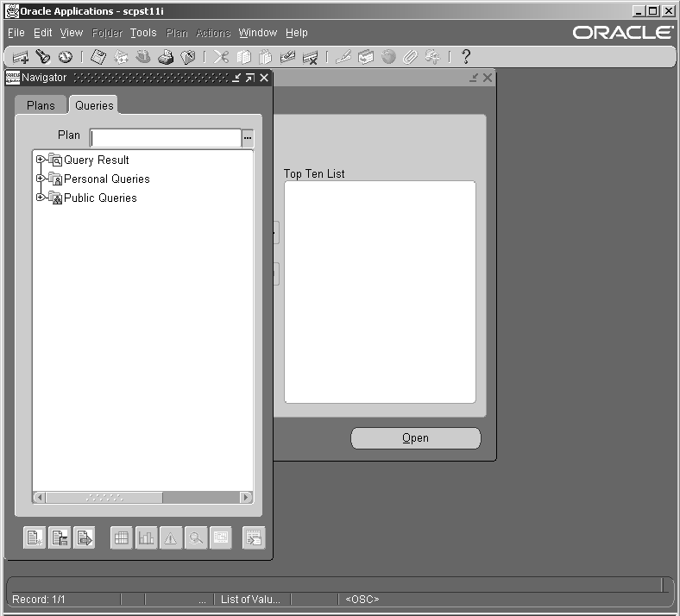Click the Save floppy disk icon
Image resolution: width=680 pixels, height=616 pixels.
tap(98, 57)
